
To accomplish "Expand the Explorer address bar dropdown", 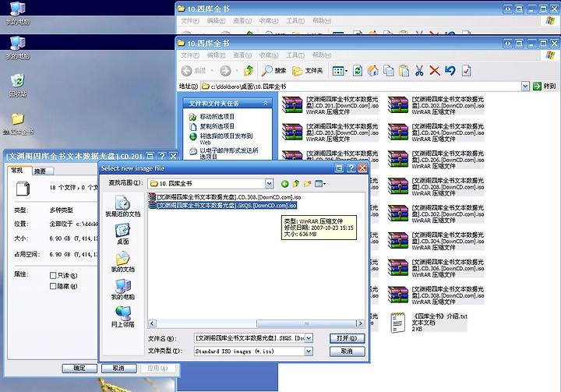I will 525,86.
